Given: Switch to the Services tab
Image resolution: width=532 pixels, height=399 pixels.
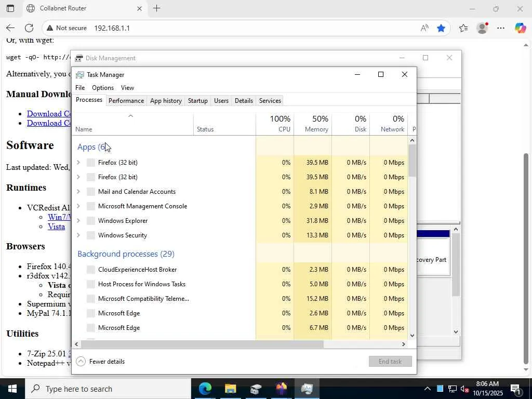Looking at the screenshot, I should [x=270, y=101].
